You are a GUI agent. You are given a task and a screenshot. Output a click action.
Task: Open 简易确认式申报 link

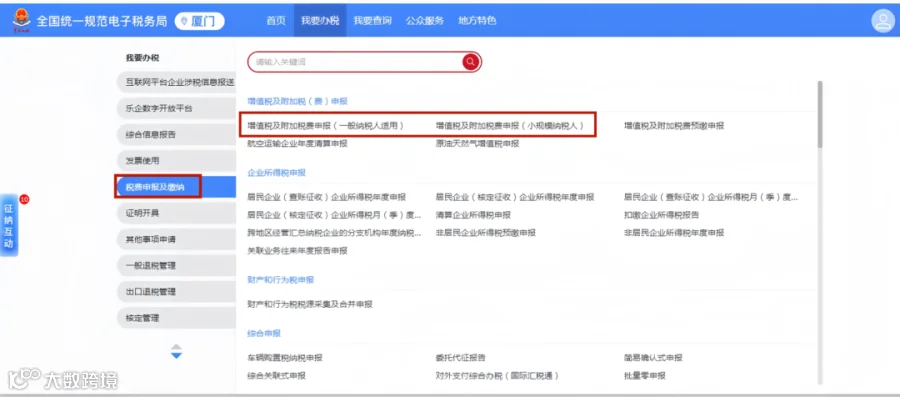pyautogui.click(x=653, y=358)
